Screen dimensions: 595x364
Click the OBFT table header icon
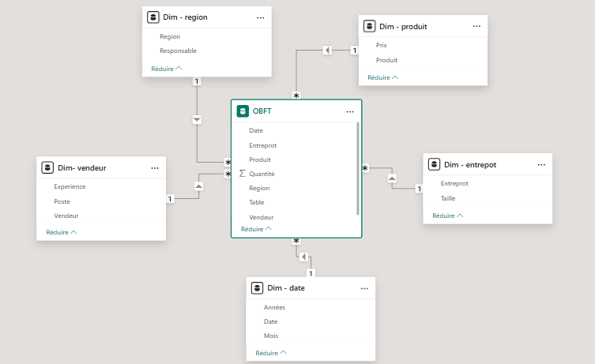[x=243, y=111]
